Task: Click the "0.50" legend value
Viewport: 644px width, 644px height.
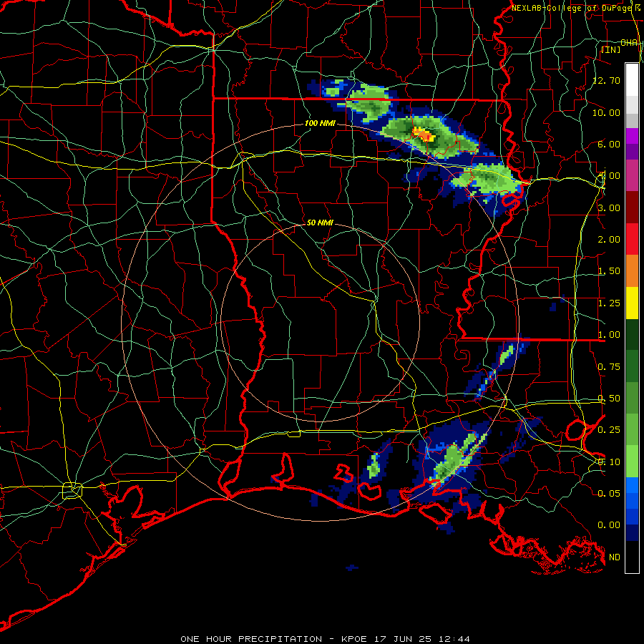Action: [609, 399]
